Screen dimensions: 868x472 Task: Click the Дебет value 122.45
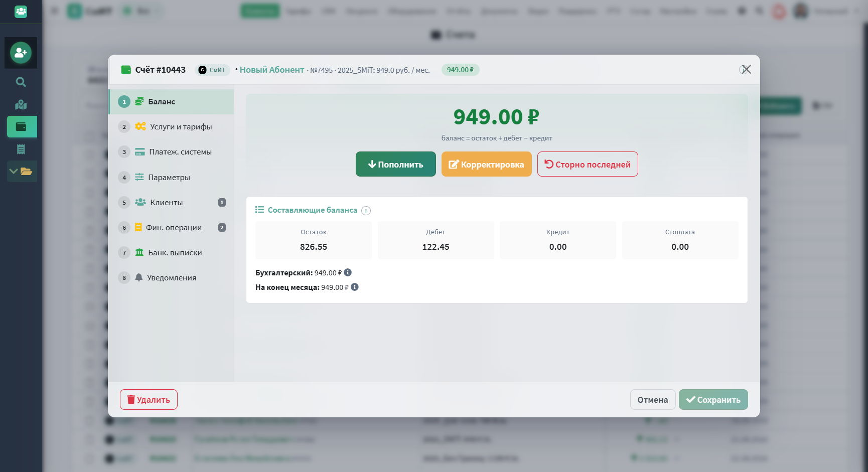(436, 247)
